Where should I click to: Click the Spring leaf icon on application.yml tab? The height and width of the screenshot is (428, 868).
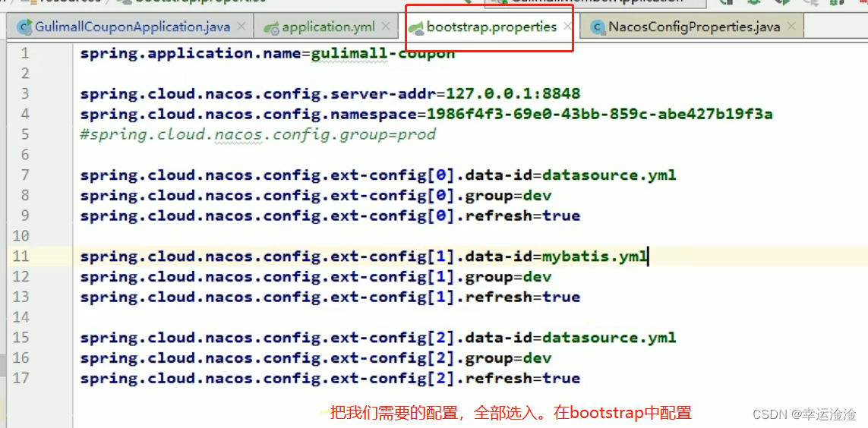272,28
